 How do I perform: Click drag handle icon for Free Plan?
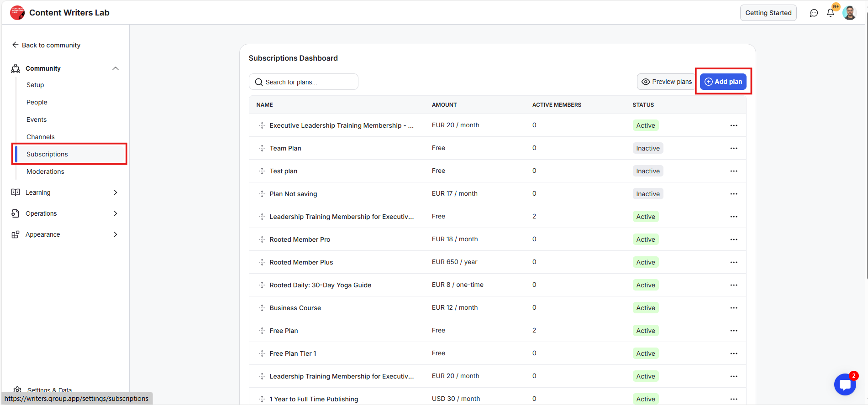point(262,331)
